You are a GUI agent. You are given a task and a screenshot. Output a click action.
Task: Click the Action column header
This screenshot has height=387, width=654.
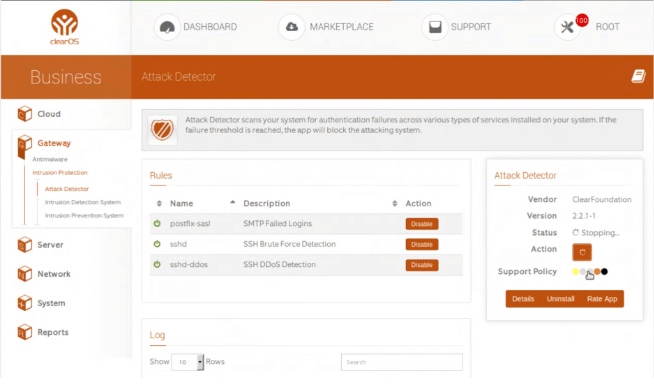(418, 204)
